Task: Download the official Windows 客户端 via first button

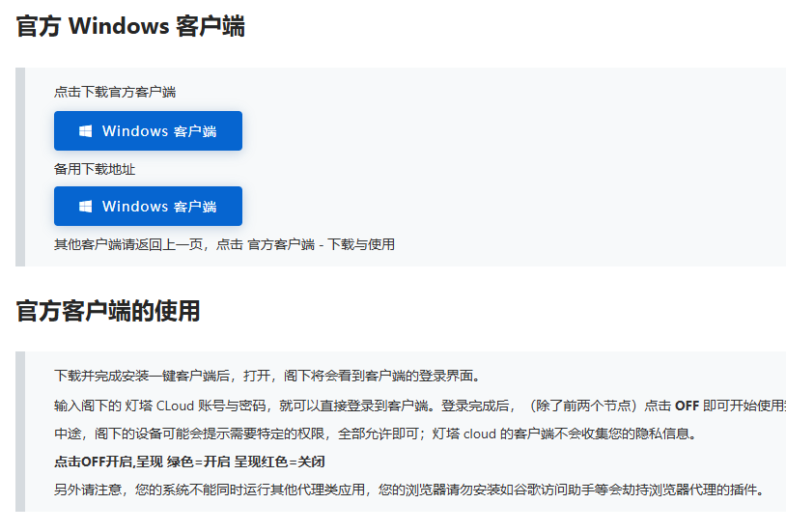Action: point(148,131)
